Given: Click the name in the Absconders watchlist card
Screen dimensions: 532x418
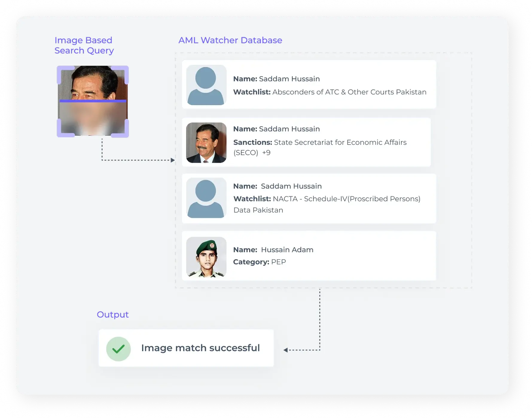Looking at the screenshot, I should click(289, 79).
